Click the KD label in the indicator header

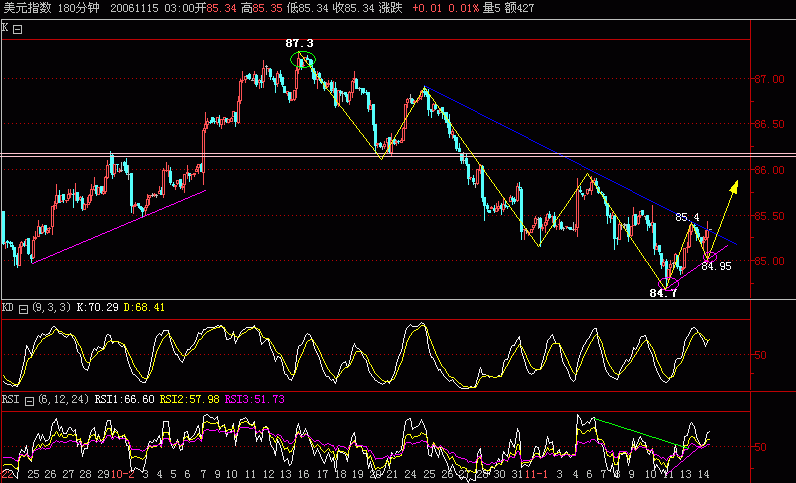8,308
